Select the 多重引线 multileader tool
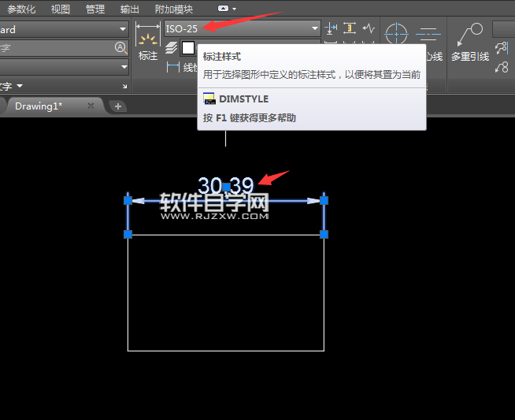This screenshot has height=420, width=515. coord(470,42)
